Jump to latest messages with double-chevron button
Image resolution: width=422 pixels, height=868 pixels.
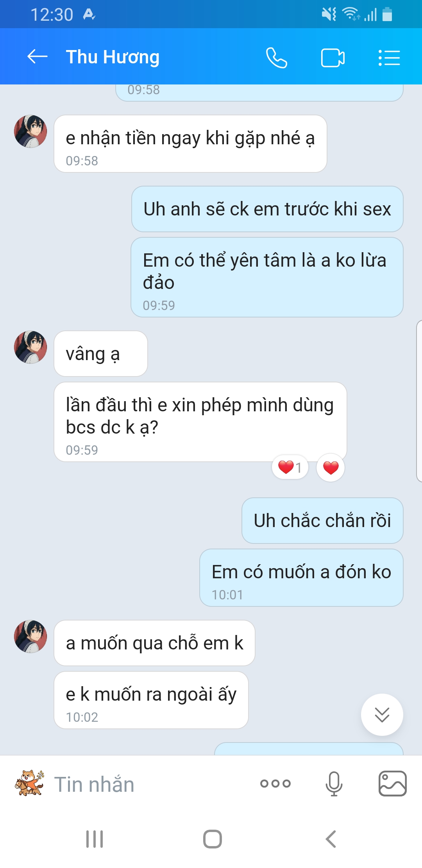[x=382, y=715]
